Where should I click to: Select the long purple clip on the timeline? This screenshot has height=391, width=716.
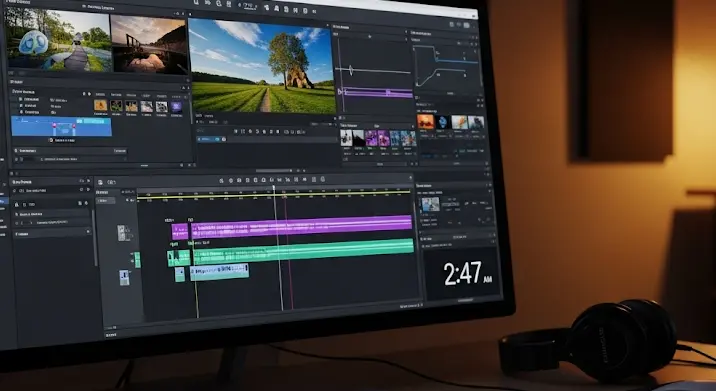tap(301, 227)
